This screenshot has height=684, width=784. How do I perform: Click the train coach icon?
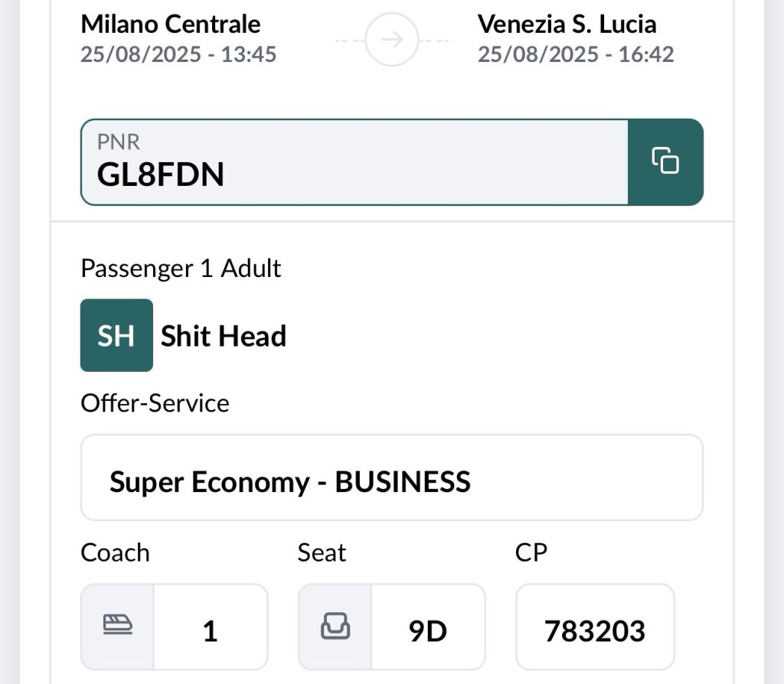point(117,627)
